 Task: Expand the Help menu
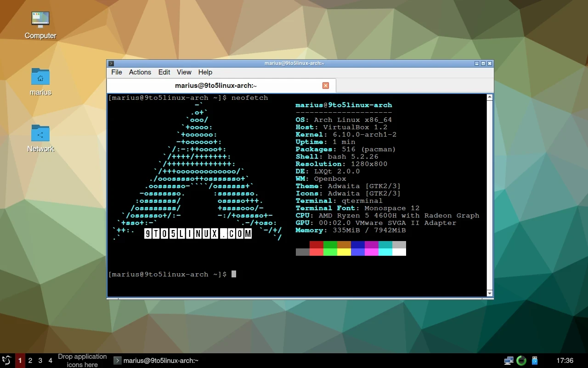click(205, 72)
